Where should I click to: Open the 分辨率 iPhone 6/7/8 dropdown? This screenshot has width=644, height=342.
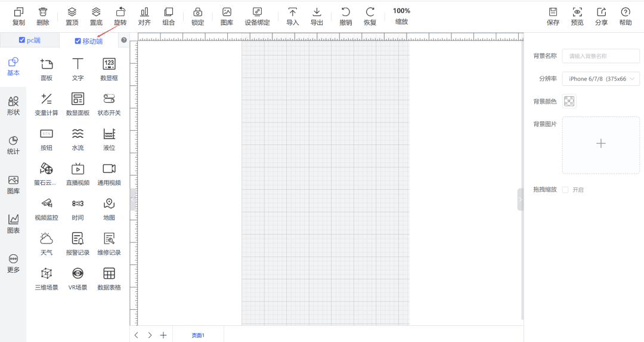point(601,79)
